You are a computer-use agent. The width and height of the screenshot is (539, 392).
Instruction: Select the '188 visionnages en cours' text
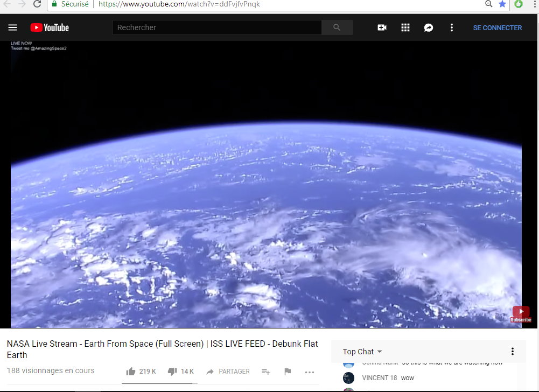51,370
